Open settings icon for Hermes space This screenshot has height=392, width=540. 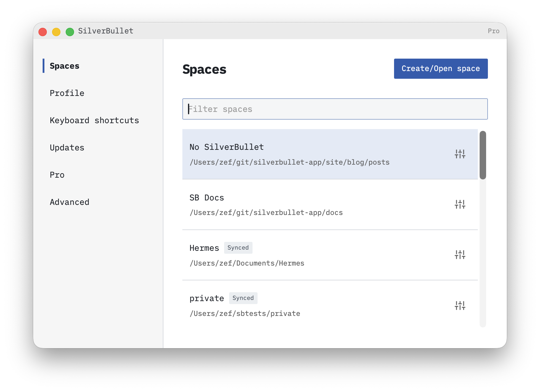[x=460, y=255]
